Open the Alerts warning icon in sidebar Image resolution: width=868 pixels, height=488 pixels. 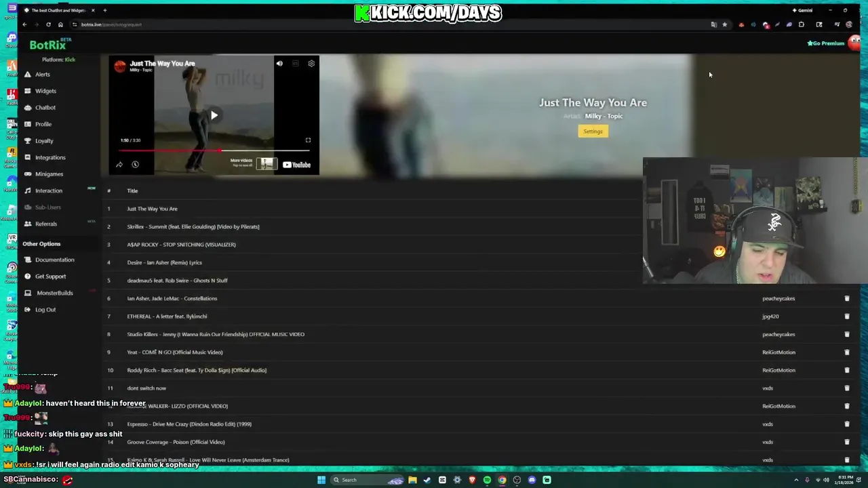click(x=28, y=75)
